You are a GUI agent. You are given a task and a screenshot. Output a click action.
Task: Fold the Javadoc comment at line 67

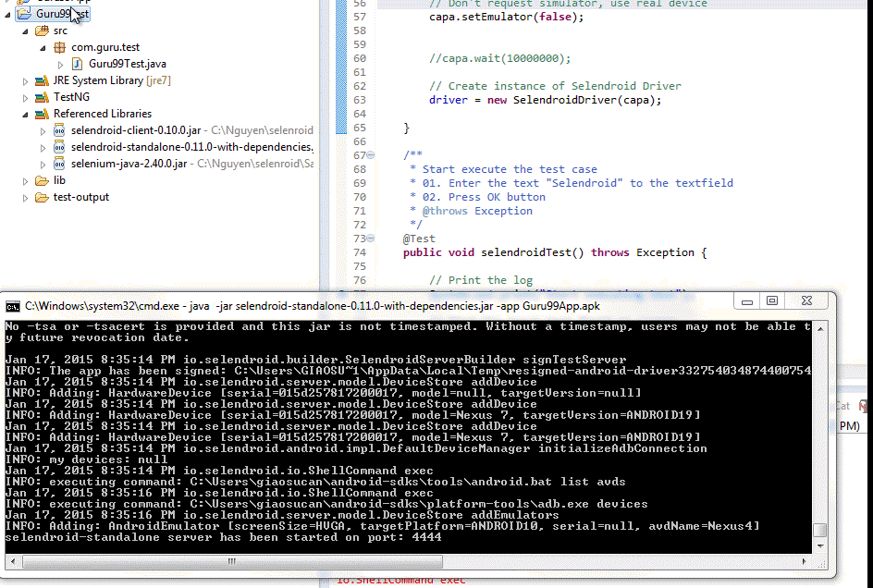371,155
